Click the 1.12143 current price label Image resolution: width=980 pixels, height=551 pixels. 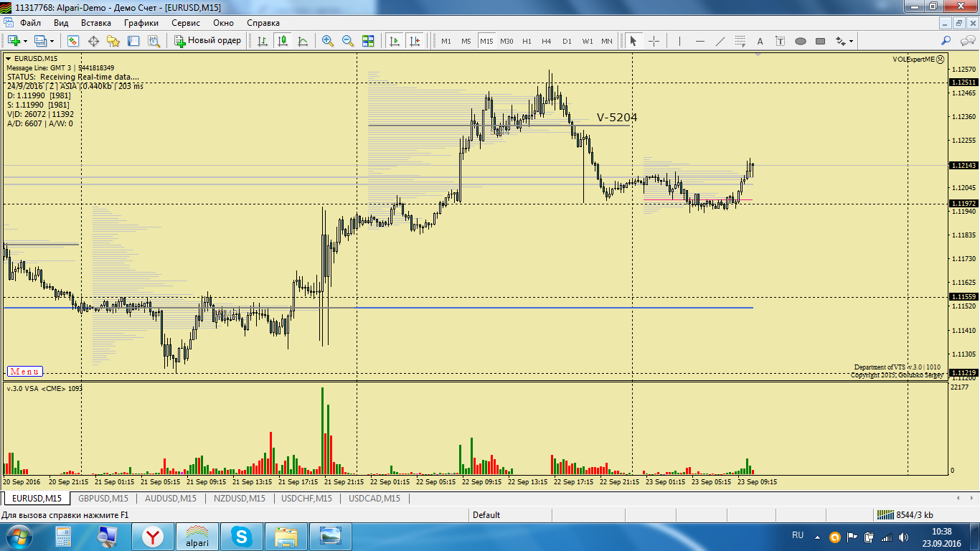click(x=963, y=166)
